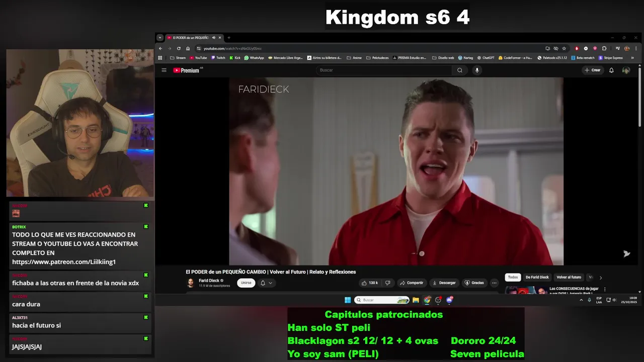Go back with browser back arrow
Viewport: 644px width, 362px height.
[x=160, y=49]
